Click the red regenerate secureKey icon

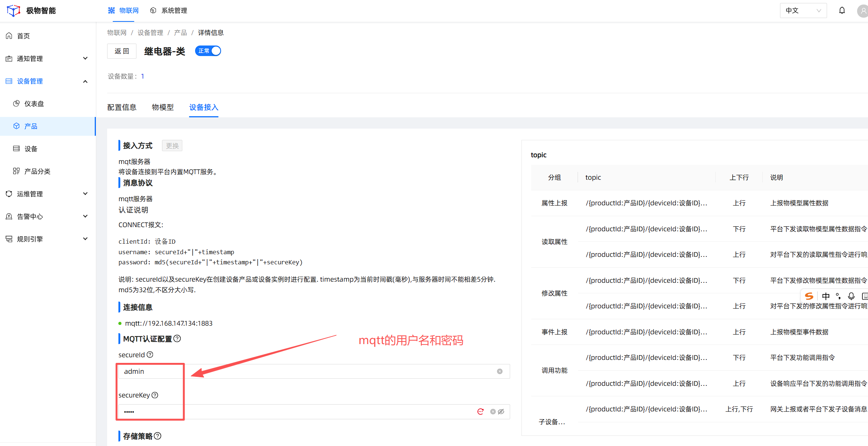click(x=480, y=412)
